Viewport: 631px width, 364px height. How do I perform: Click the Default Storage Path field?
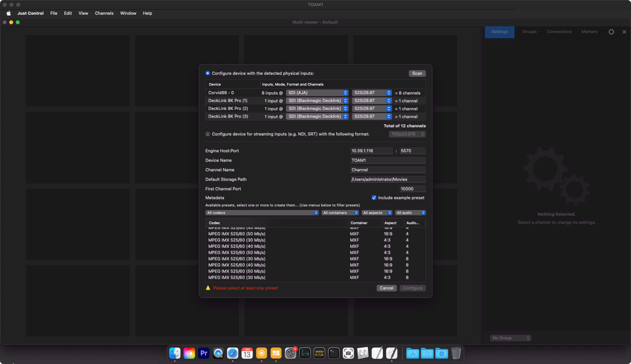pyautogui.click(x=388, y=179)
